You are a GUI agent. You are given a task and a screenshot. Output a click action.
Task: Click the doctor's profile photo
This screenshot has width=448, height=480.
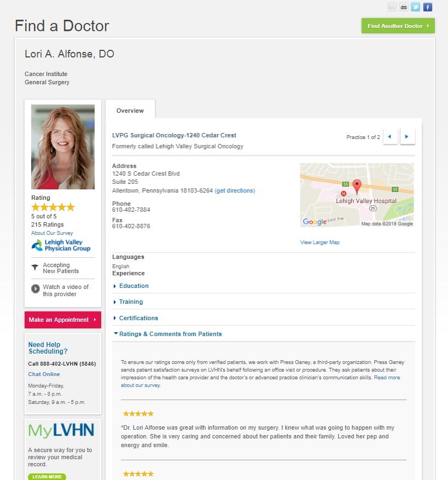tap(63, 147)
